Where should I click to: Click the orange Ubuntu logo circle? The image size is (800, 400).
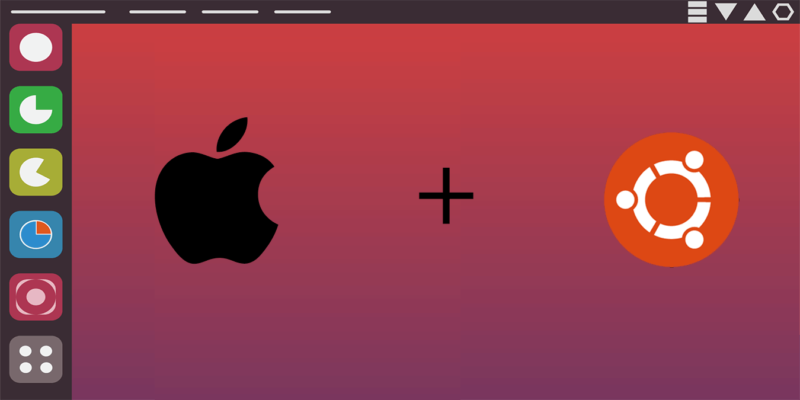[x=671, y=199]
